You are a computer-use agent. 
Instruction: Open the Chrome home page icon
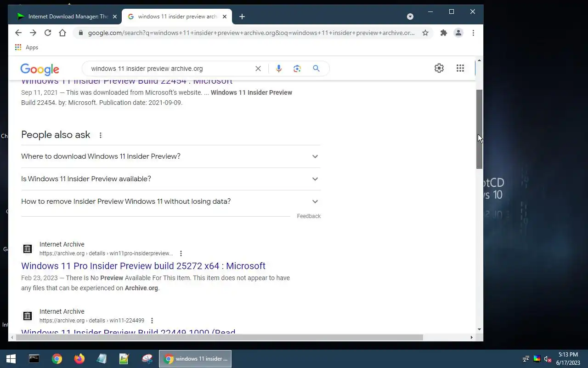[62, 33]
